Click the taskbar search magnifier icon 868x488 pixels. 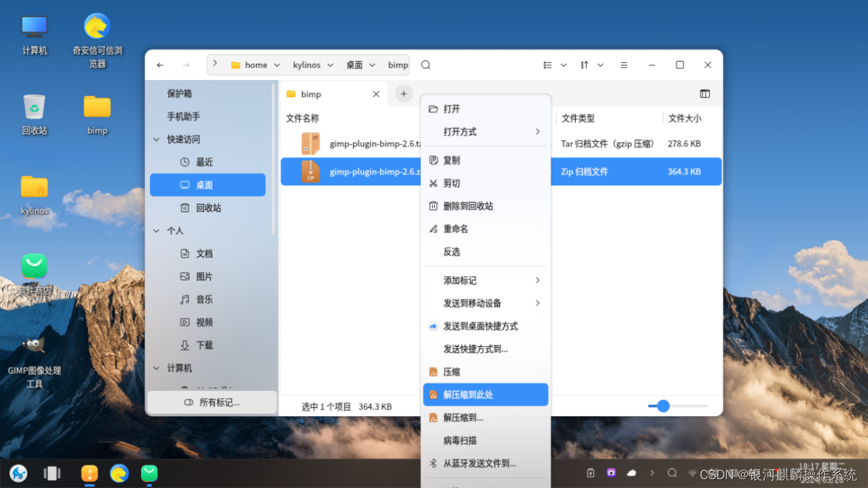[x=672, y=473]
